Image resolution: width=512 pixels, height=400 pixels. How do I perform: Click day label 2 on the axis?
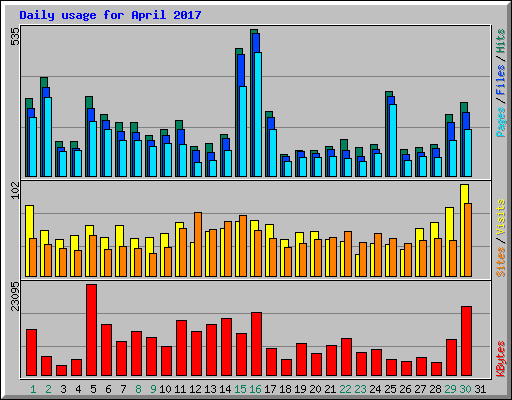48,389
